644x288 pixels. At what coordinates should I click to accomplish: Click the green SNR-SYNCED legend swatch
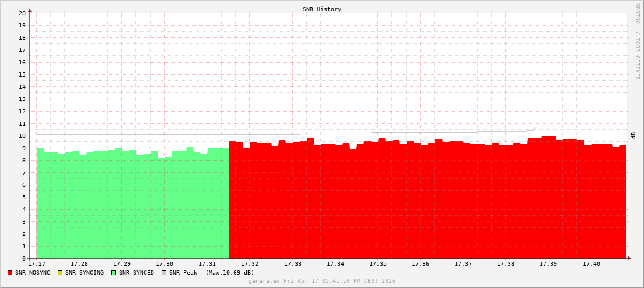[x=114, y=273]
